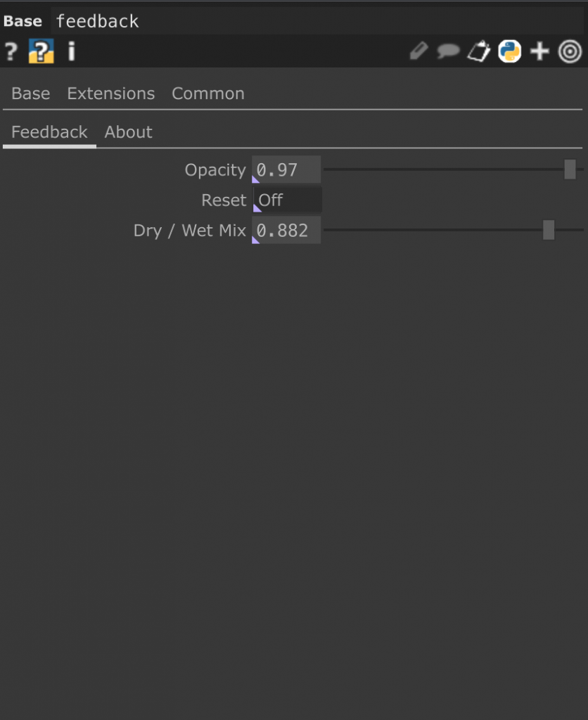Open the About tab

[x=128, y=132]
